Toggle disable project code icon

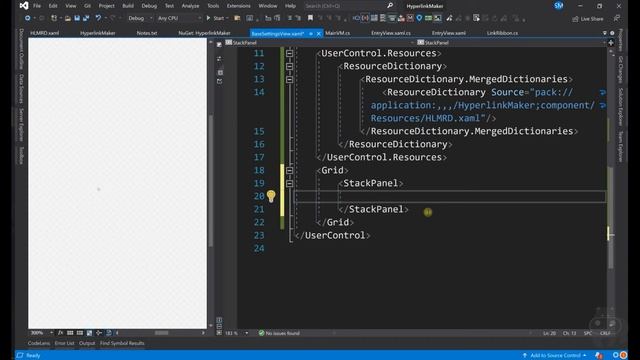click(x=109, y=333)
